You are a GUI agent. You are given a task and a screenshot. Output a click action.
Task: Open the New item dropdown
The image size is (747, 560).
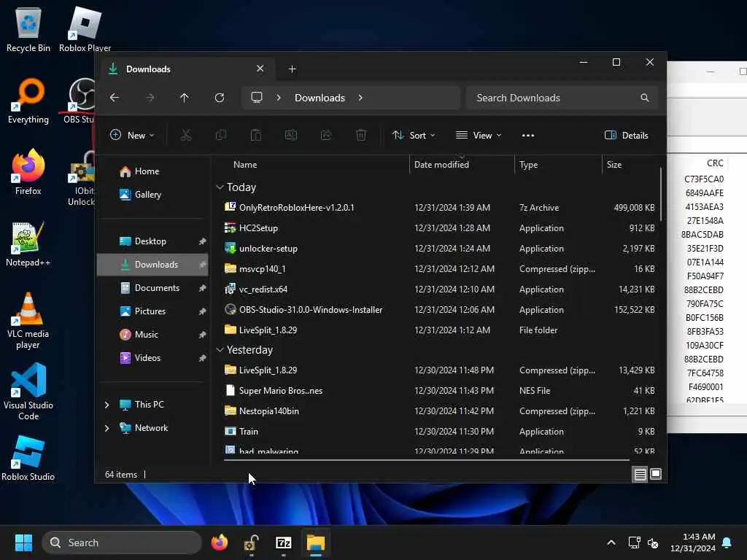132,135
